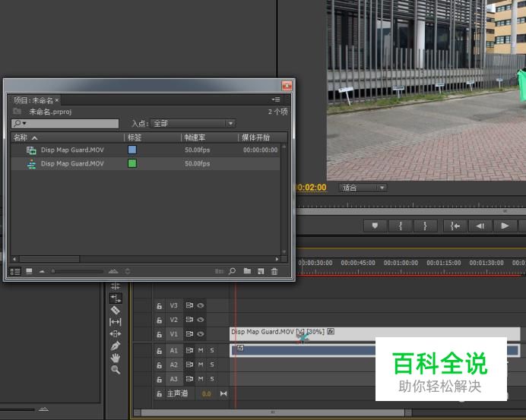Viewport: 526px width, 420px height.
Task: Mute the A3 audio track
Action: point(201,379)
